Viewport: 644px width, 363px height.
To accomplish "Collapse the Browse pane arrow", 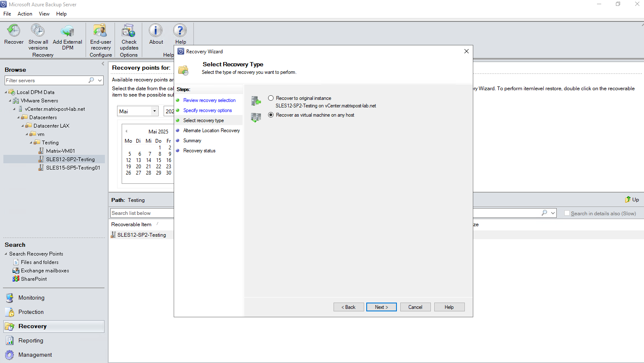I will [103, 64].
